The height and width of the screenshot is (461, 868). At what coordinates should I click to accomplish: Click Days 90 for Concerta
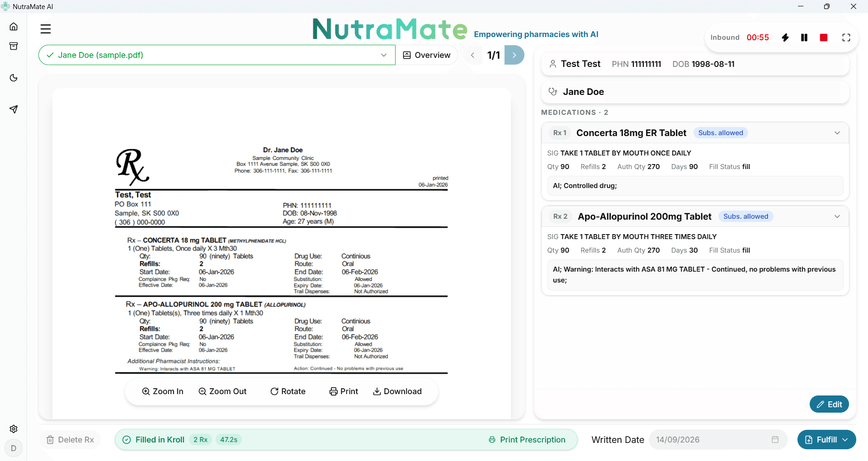click(x=684, y=167)
